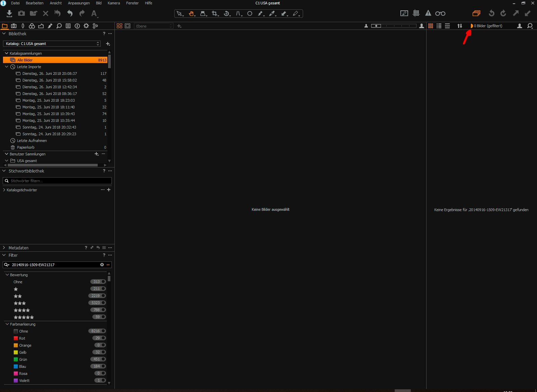Collapse the Benutzer Sammlungen section
537x392 pixels.
coord(6,154)
